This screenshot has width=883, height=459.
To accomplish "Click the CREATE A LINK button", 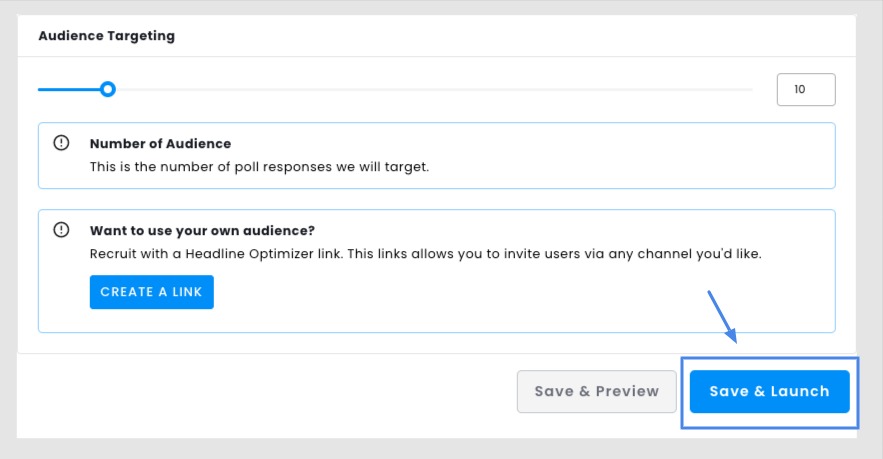I will pos(151,292).
